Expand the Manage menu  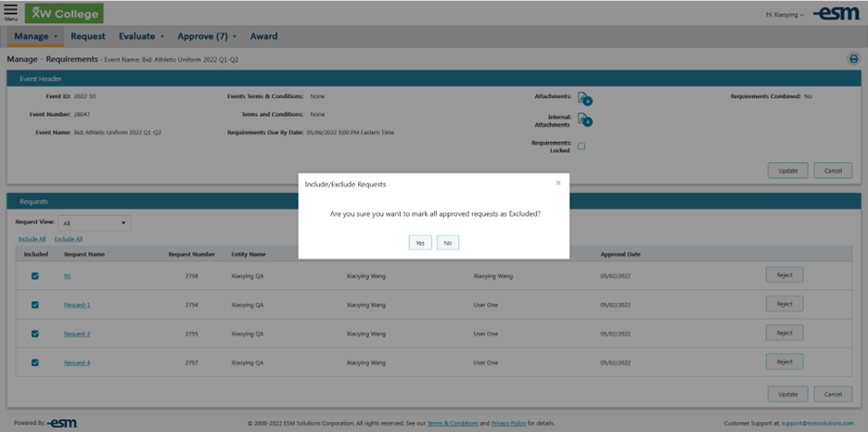pyautogui.click(x=36, y=36)
